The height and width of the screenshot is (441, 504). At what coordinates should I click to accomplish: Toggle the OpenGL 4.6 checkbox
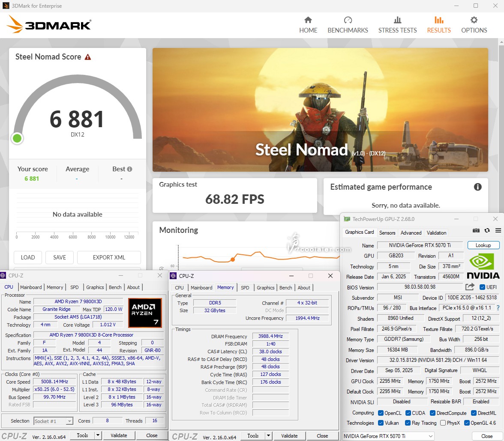tap(467, 423)
